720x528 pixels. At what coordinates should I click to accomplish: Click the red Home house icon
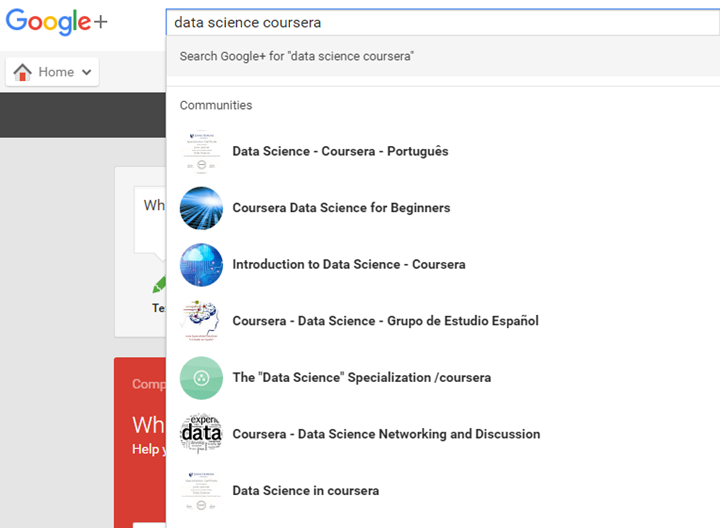pos(22,72)
